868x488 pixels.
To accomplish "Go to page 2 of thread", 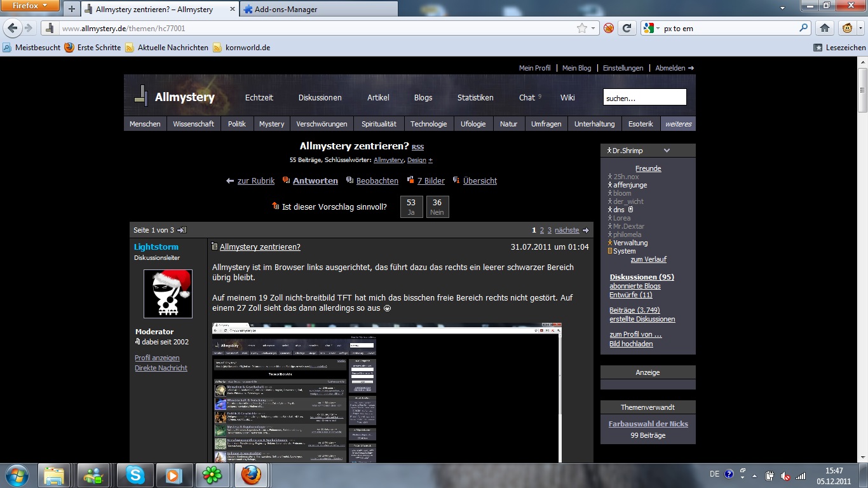I will (x=542, y=230).
